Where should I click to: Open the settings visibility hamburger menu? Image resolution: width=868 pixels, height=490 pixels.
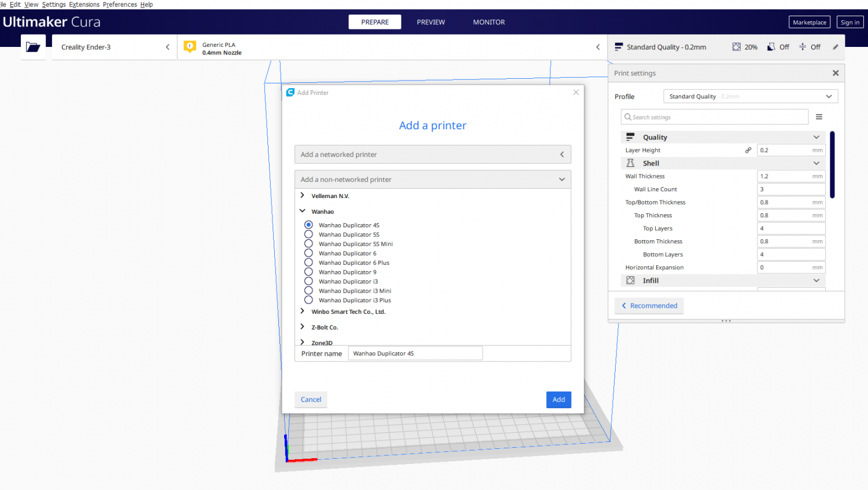(819, 117)
